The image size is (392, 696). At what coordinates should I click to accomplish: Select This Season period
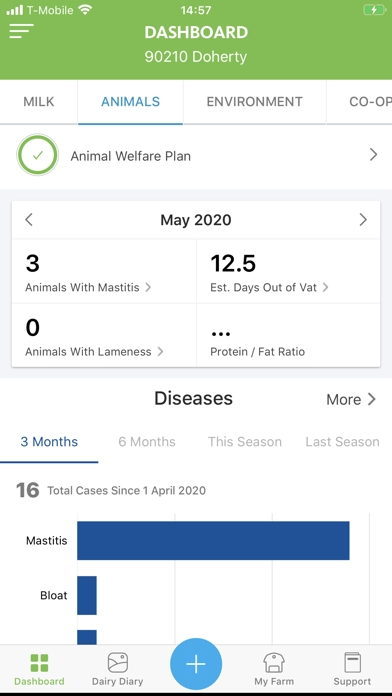[245, 442]
